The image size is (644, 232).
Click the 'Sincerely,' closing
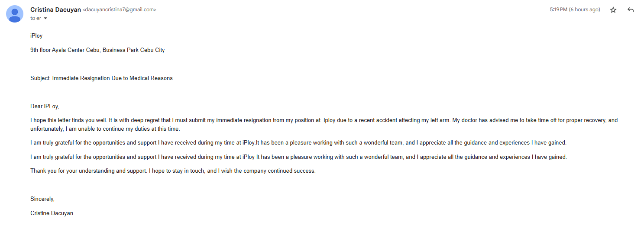point(42,199)
